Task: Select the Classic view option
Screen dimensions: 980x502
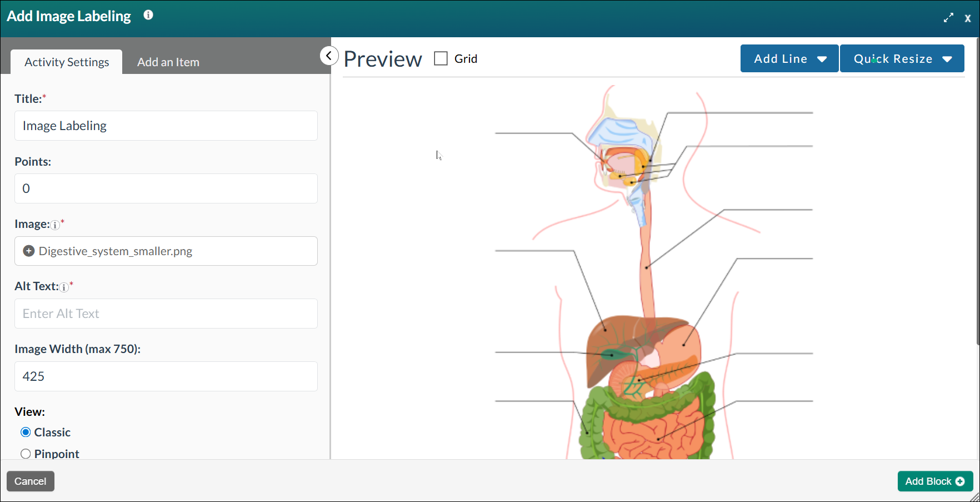Action: (x=26, y=432)
